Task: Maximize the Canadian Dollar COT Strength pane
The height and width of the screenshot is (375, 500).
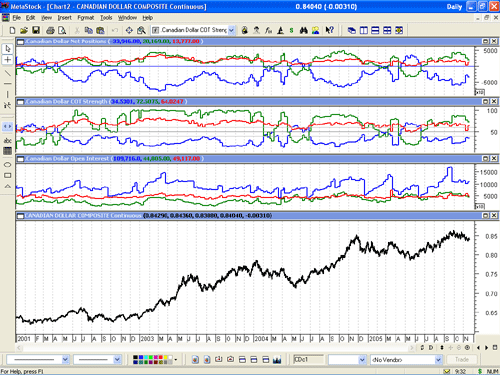Action: [x=486, y=101]
